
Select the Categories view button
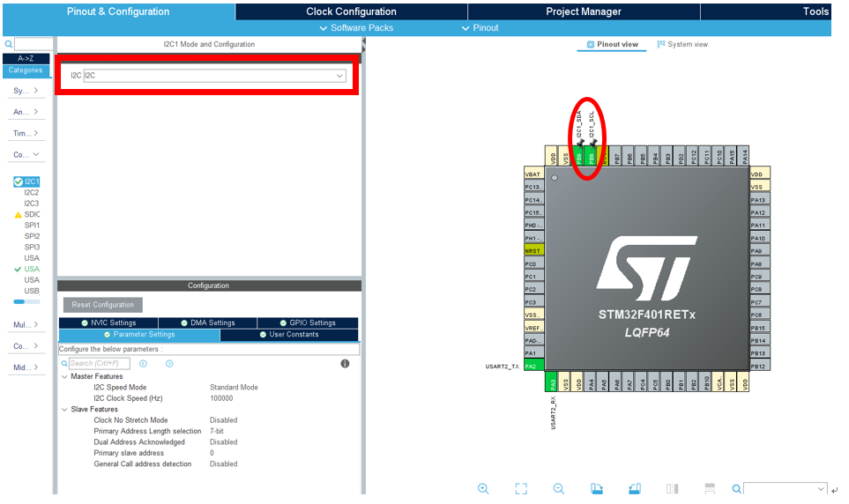(x=26, y=70)
